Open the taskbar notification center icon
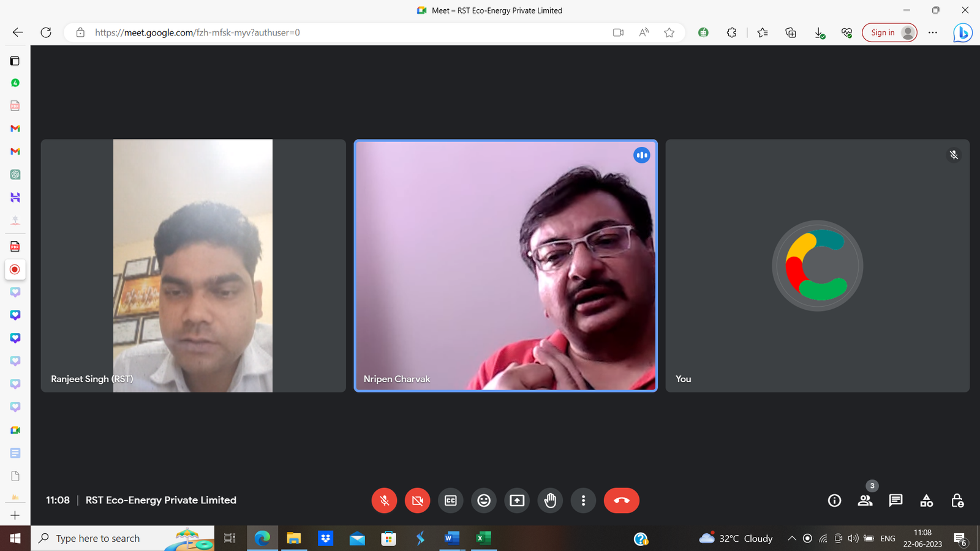980x551 pixels. point(960,539)
